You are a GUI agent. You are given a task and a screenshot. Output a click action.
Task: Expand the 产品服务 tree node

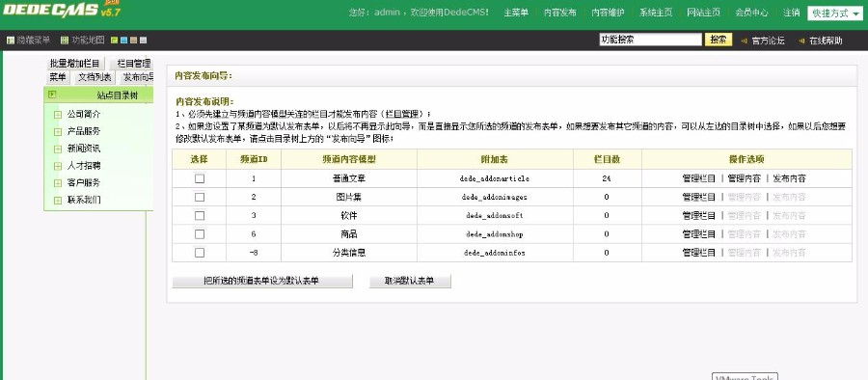click(x=58, y=132)
